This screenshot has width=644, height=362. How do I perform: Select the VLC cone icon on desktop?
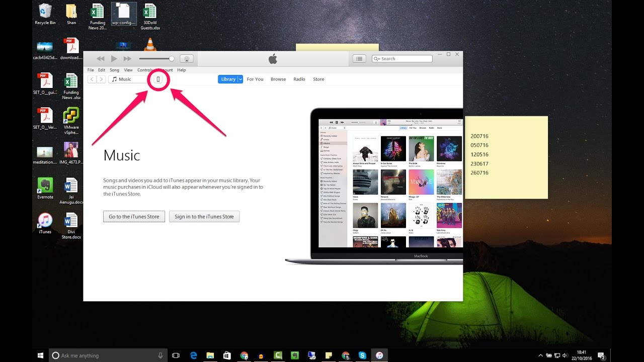[150, 44]
